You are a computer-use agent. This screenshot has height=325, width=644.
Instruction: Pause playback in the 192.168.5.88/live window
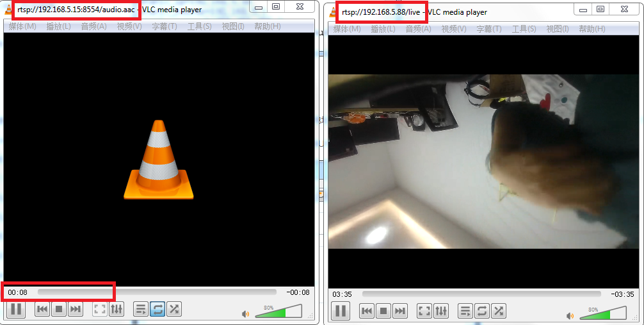tap(341, 311)
